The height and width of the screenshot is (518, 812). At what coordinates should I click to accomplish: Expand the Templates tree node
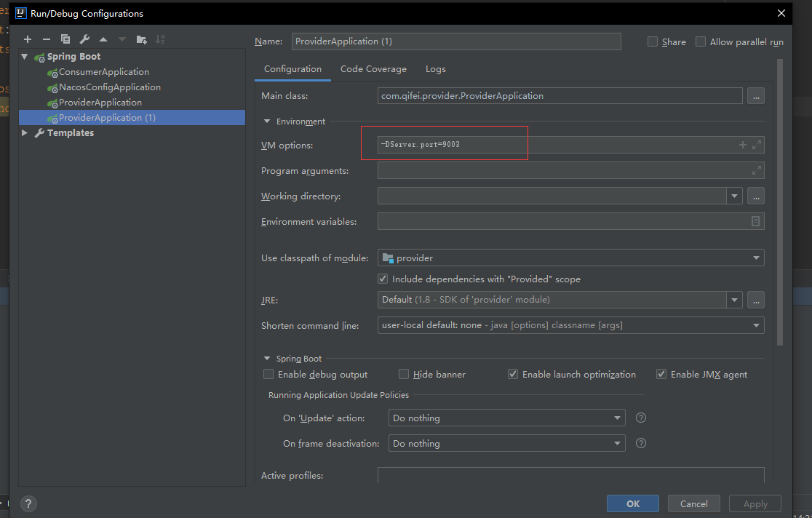coord(25,133)
